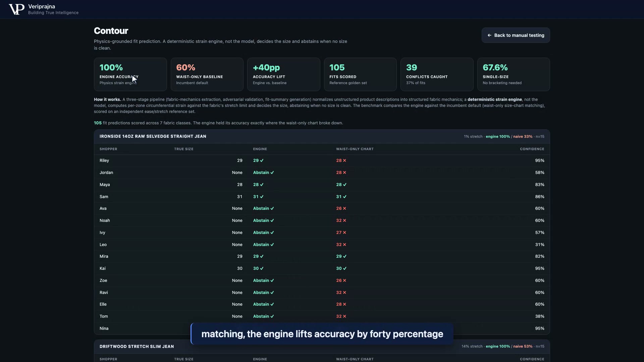The height and width of the screenshot is (362, 644).
Task: Click Mira's confidence value 82%
Action: point(540,256)
